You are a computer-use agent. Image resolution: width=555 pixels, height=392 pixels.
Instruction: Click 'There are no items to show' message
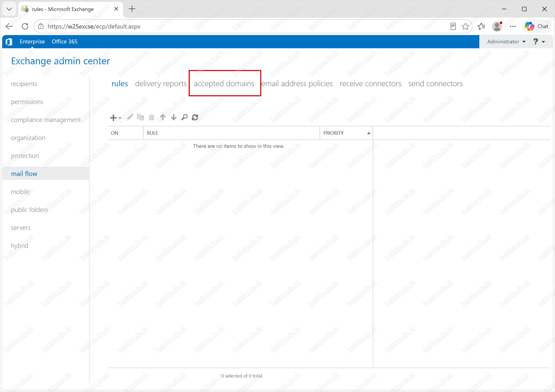point(239,146)
